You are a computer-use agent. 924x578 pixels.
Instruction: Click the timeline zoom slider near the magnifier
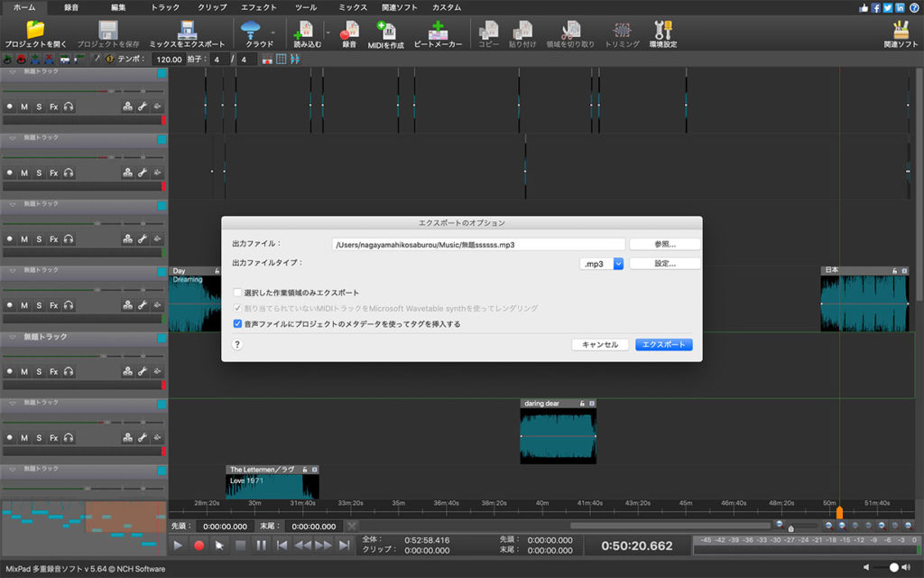tap(790, 527)
